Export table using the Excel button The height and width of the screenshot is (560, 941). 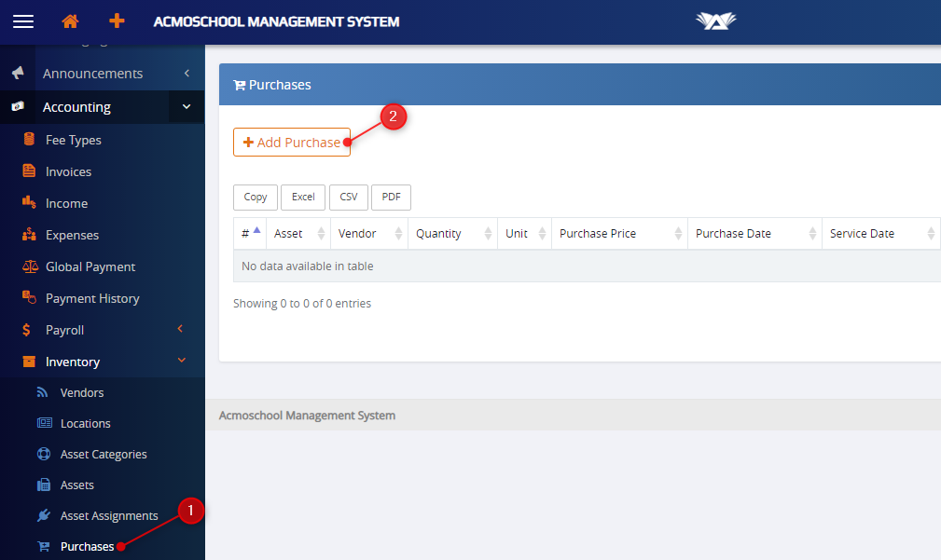tap(303, 198)
